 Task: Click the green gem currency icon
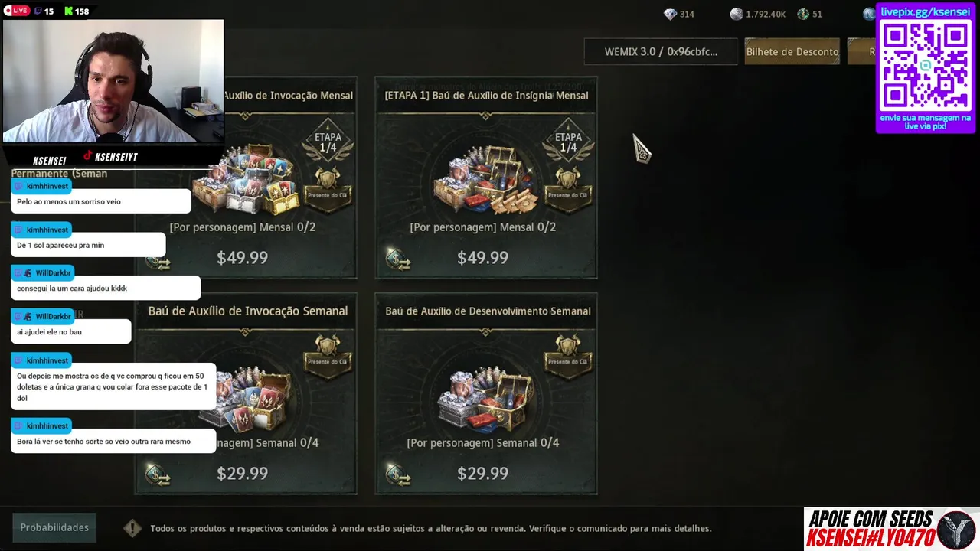pyautogui.click(x=803, y=14)
